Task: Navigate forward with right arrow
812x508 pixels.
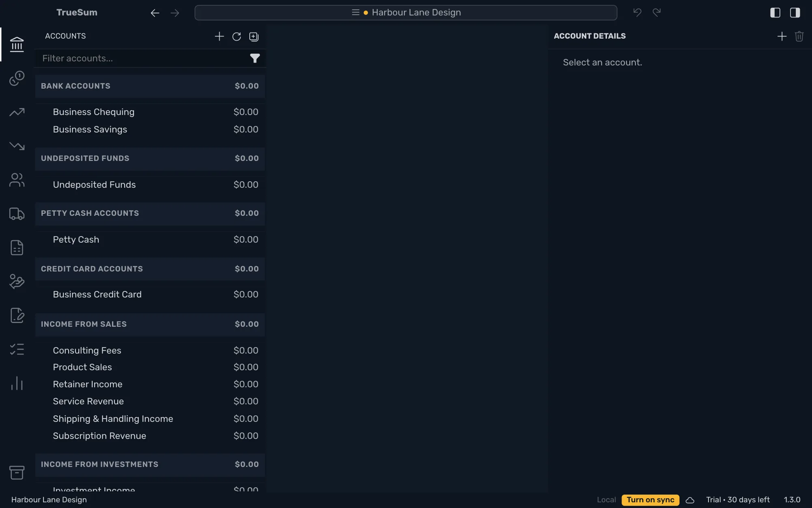Action: tap(175, 13)
